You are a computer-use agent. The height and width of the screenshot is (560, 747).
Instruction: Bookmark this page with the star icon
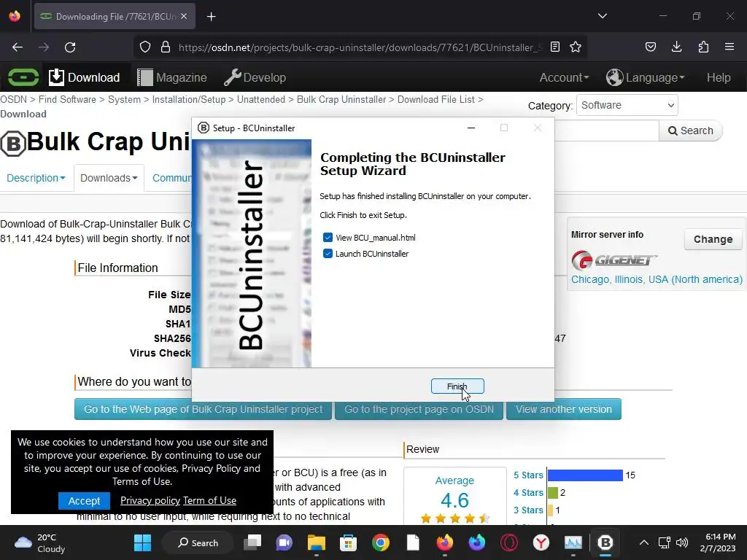[576, 47]
